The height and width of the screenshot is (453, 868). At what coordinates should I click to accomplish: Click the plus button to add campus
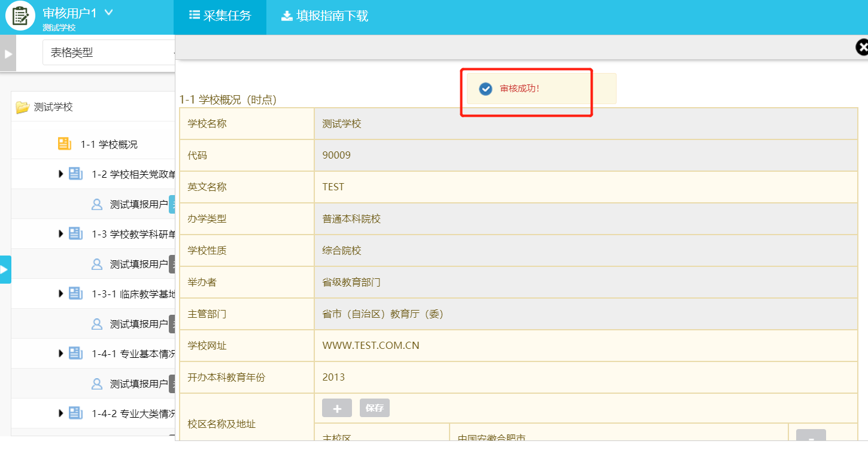coord(337,408)
